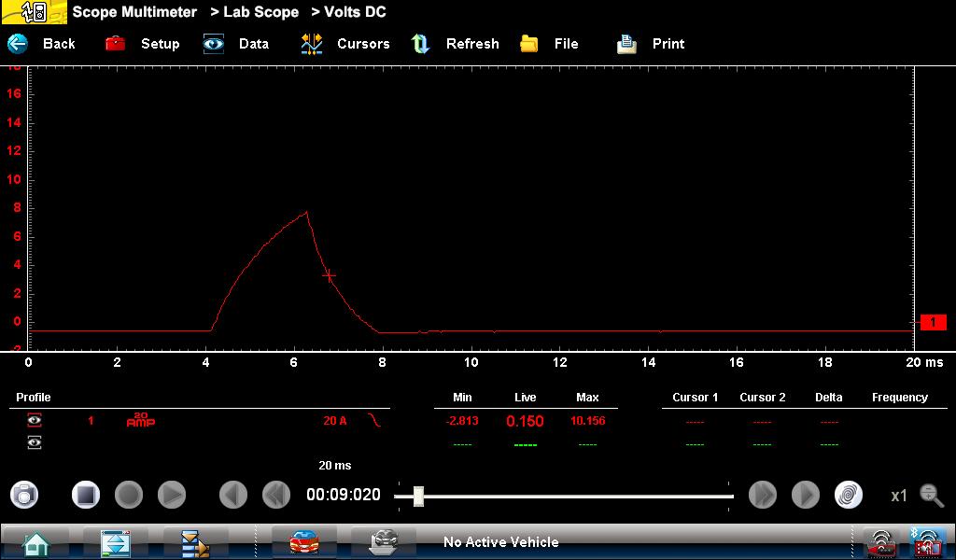Toggle the channel 1 filter waveform icon

[374, 421]
